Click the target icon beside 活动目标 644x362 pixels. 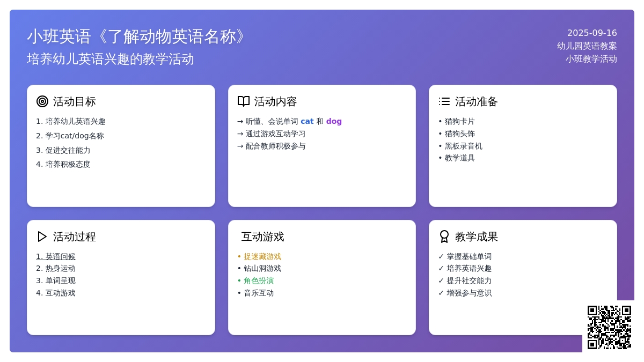pyautogui.click(x=42, y=101)
